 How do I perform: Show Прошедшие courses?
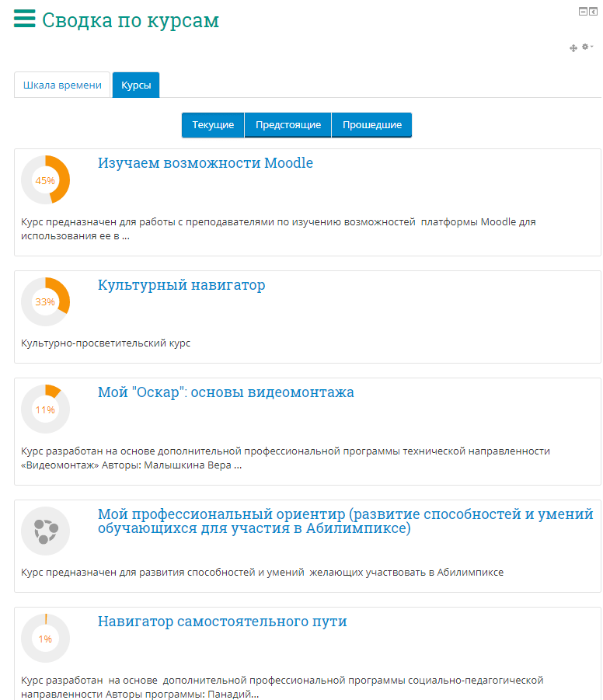(x=372, y=125)
